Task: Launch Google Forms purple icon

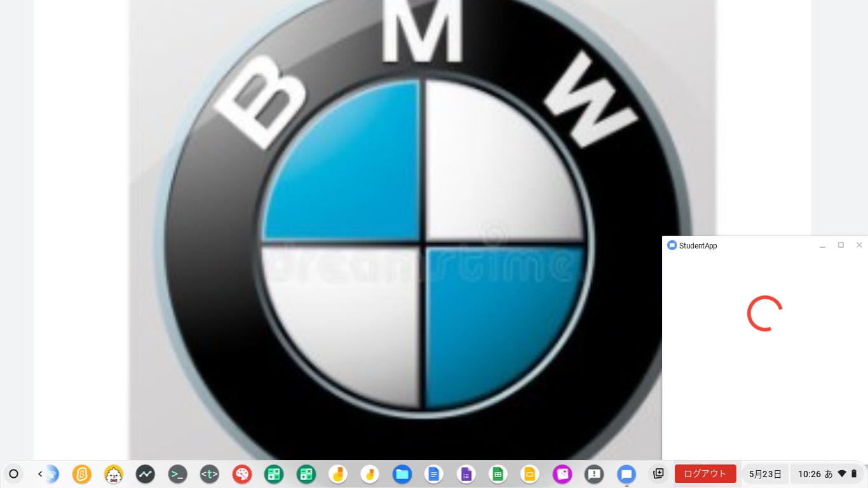Action: (x=466, y=474)
